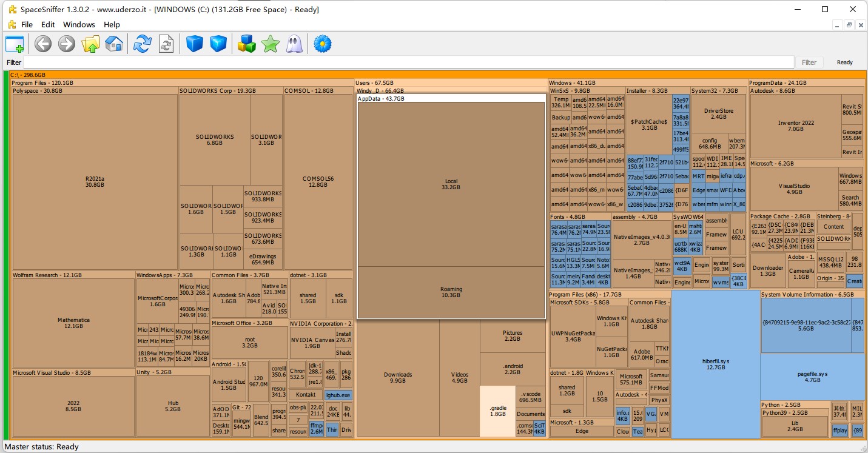
Task: Select the root 3.2GB Microsoft Office block
Action: click(x=250, y=343)
